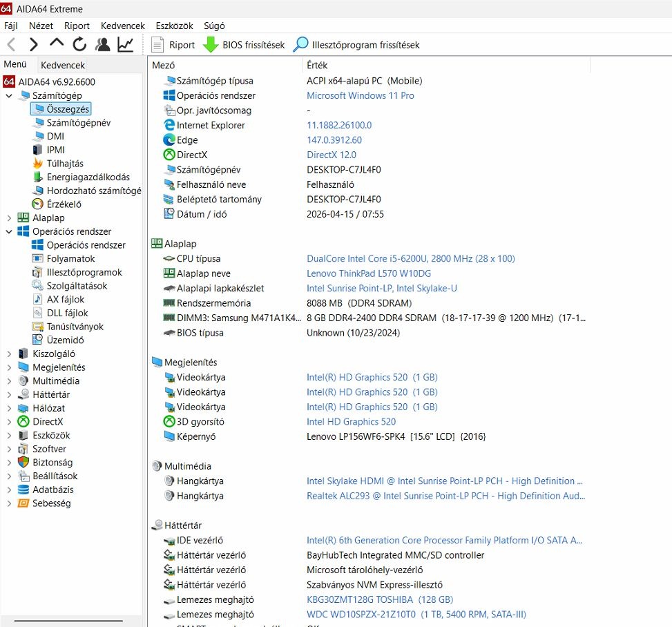This screenshot has width=672, height=627.
Task: Switch to the Kedvencek tab in sidebar
Action: click(x=63, y=65)
